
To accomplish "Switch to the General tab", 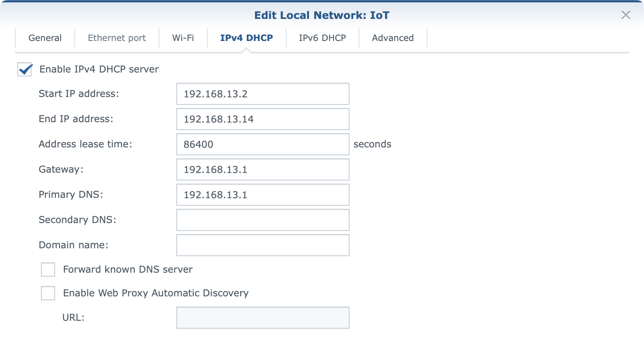I will click(45, 38).
